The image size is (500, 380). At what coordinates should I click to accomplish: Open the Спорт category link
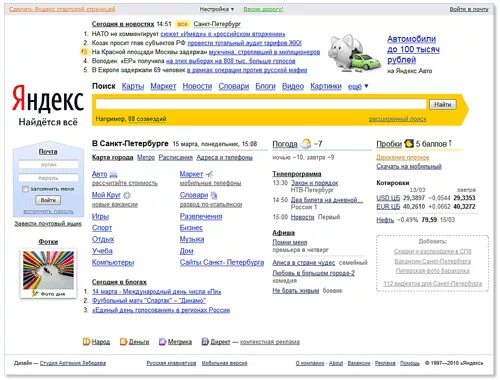[102, 228]
